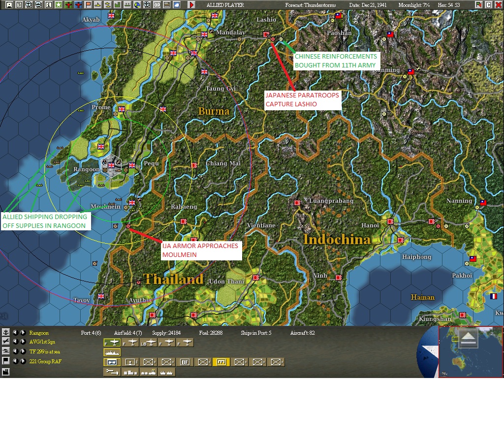Image resolution: width=504 pixels, height=442 pixels.
Task: Select the 'BF' base force unit icon
Action: tap(185, 362)
